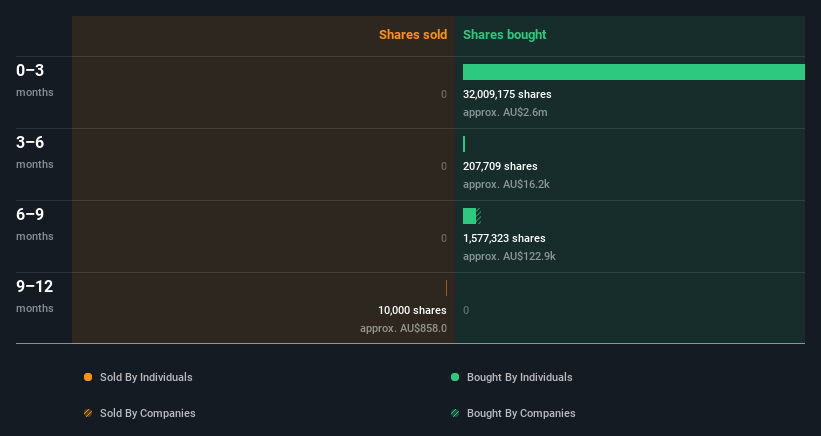Select the approx. AU$858.0 amount
Image resolution: width=821 pixels, height=436 pixels.
(x=404, y=329)
